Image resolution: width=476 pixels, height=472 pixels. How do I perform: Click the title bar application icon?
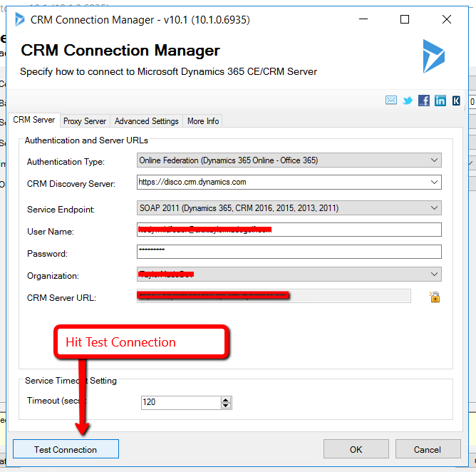[20, 19]
